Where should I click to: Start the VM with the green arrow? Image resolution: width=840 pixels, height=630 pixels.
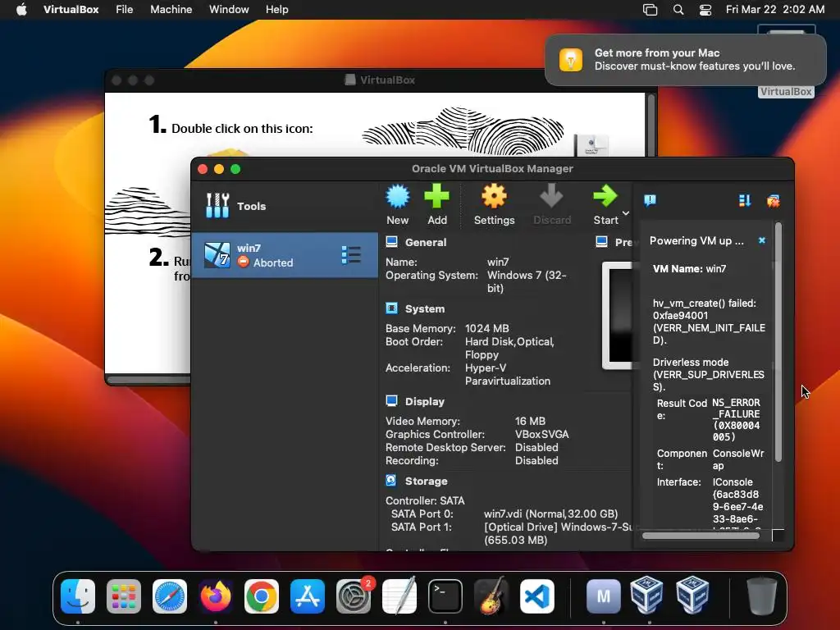[x=605, y=204]
